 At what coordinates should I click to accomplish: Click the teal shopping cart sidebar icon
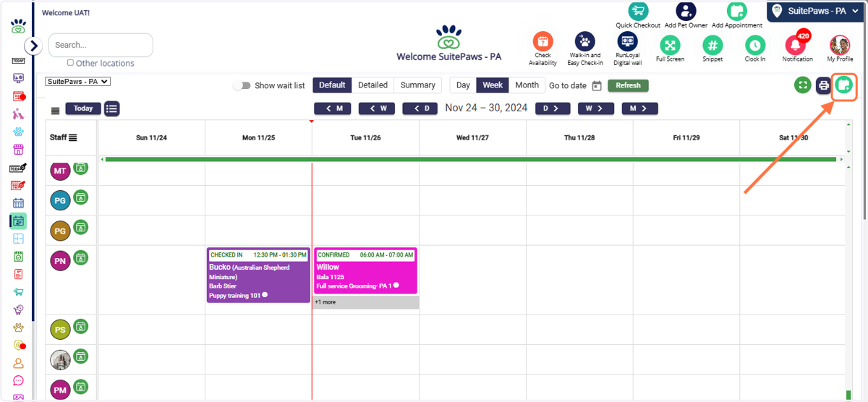point(19,292)
